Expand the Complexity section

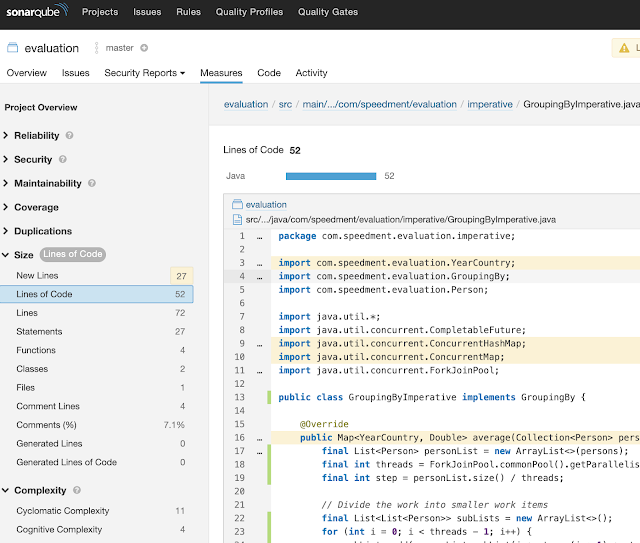point(40,491)
